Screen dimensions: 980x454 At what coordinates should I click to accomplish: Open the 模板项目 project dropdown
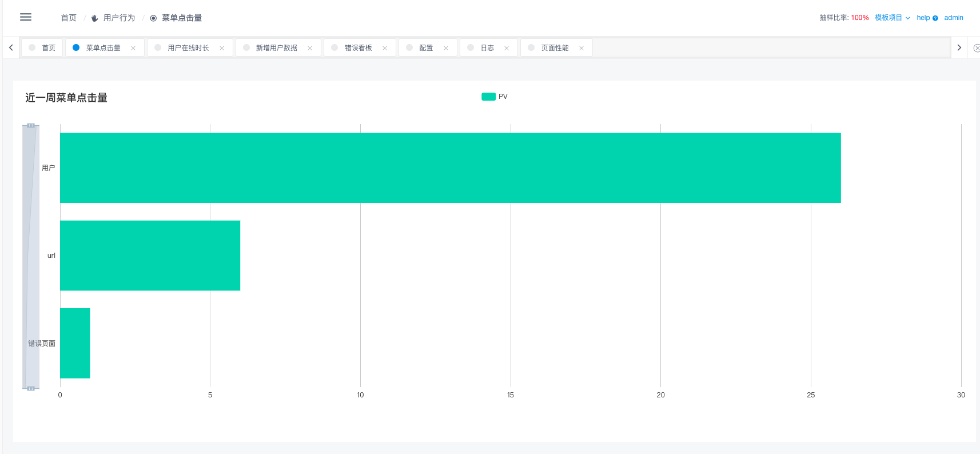point(892,18)
